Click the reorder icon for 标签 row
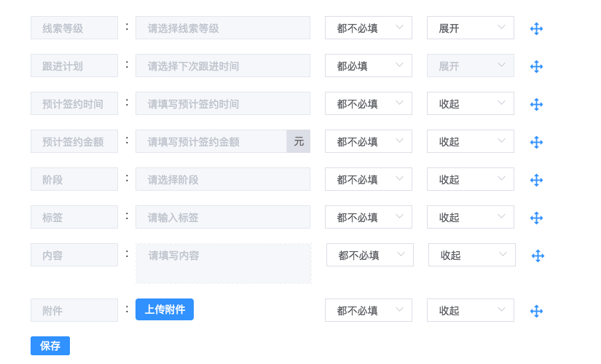 [x=536, y=218]
